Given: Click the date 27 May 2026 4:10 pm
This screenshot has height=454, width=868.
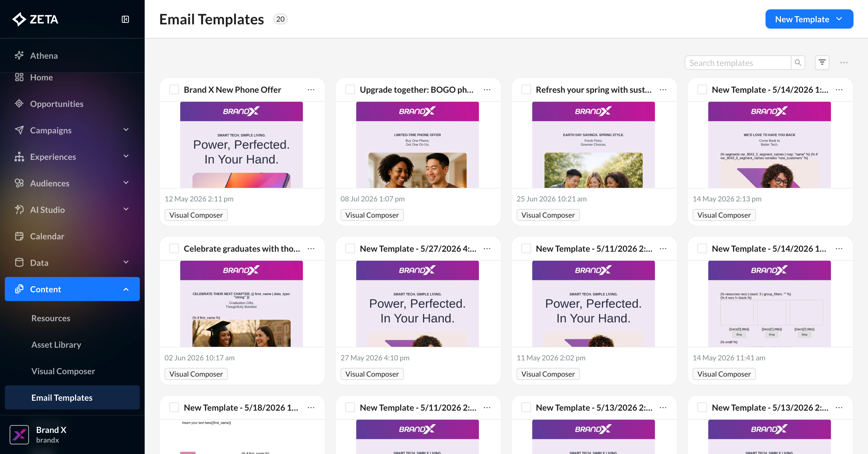Looking at the screenshot, I should click(375, 358).
